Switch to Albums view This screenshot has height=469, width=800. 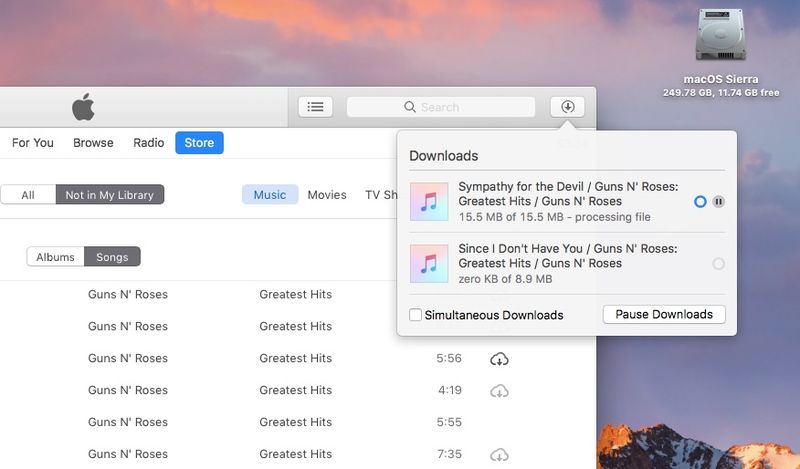pyautogui.click(x=56, y=257)
